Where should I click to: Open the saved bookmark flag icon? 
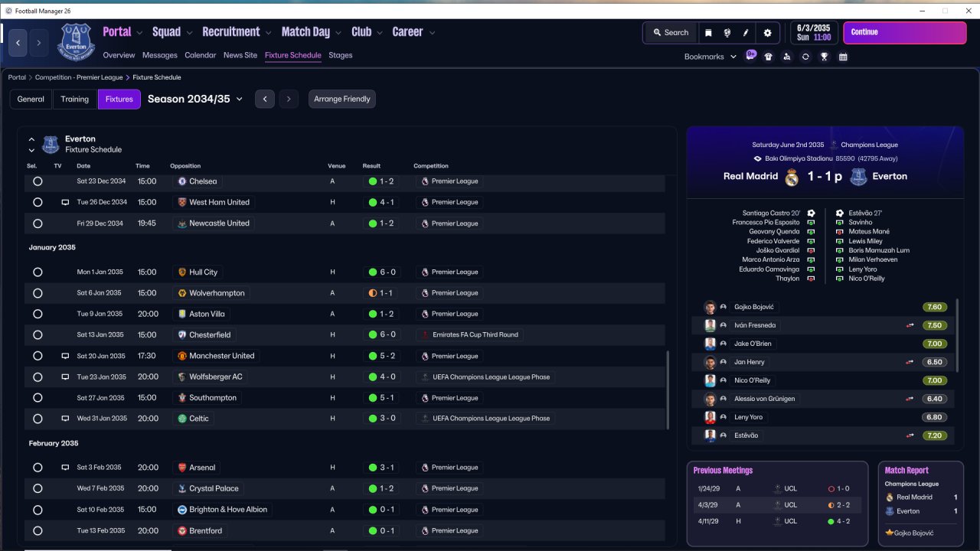coord(708,33)
